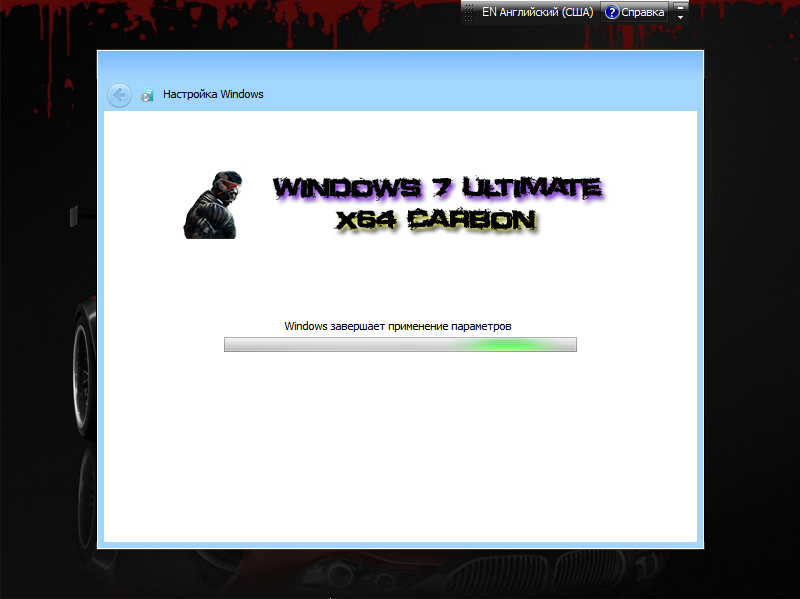This screenshot has width=800, height=599.
Task: Open help via the Справка button
Action: coord(635,12)
